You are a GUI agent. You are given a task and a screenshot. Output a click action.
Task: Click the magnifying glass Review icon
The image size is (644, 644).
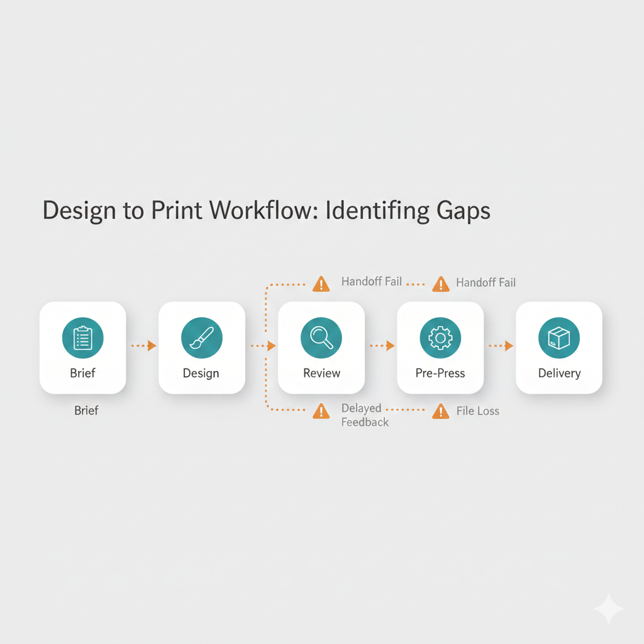pyautogui.click(x=321, y=338)
